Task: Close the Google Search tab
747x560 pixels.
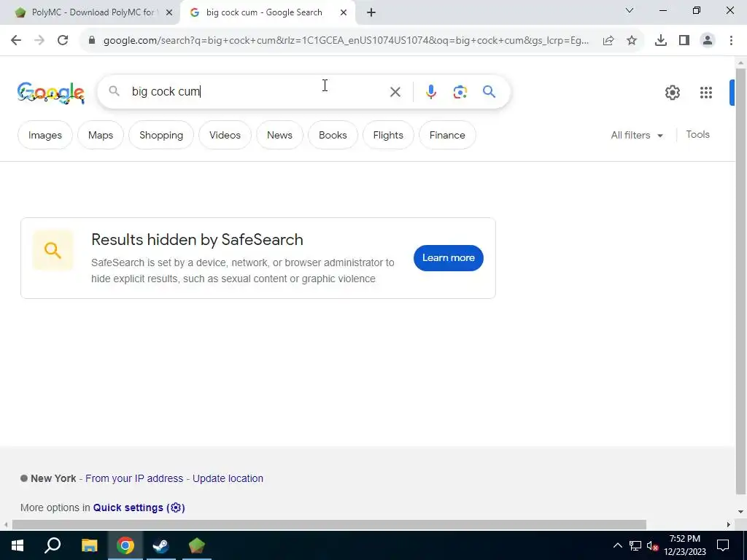Action: click(343, 13)
